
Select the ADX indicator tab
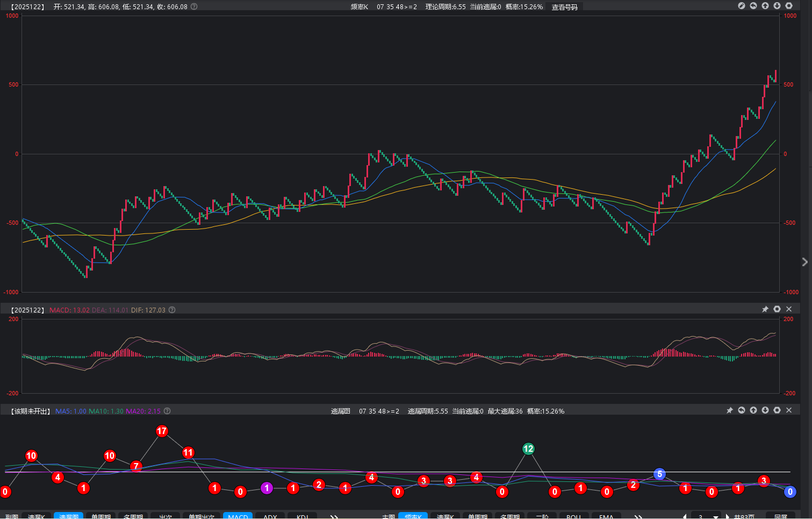(x=270, y=516)
